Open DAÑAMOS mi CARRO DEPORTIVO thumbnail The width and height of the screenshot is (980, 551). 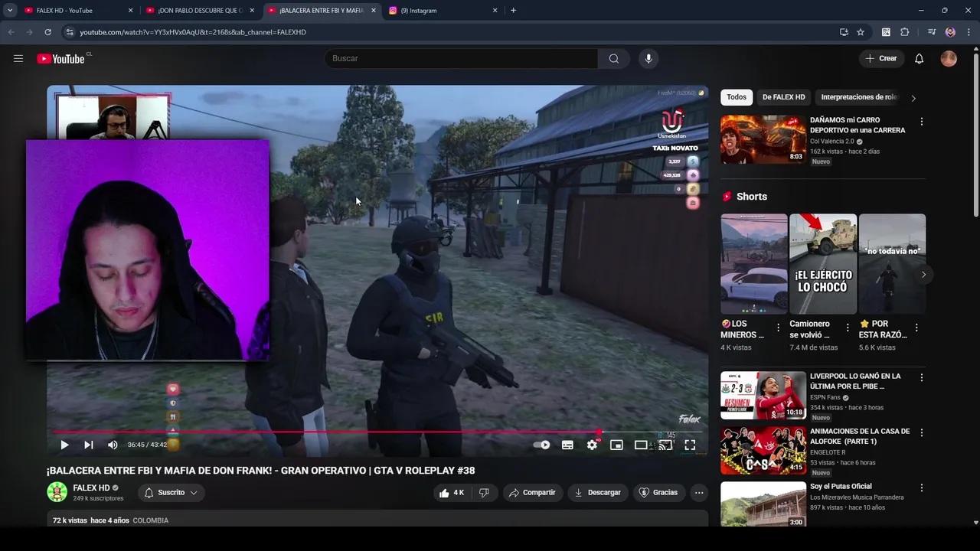coord(763,139)
